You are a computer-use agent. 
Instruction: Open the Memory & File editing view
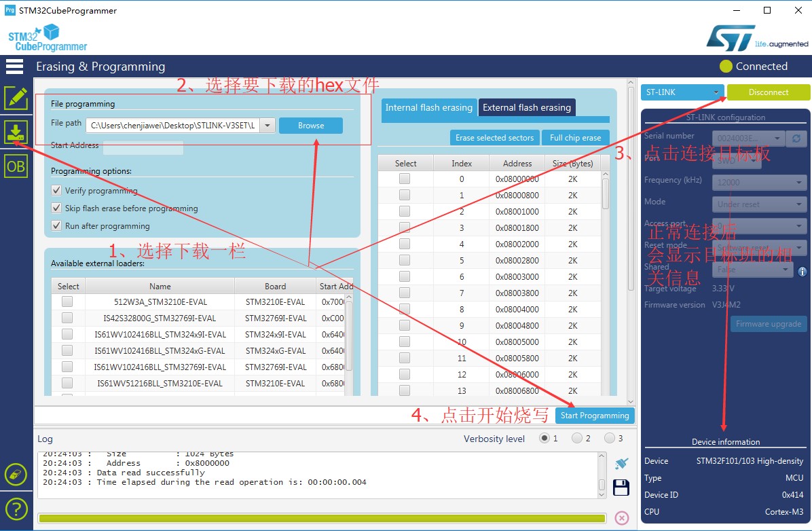pos(16,98)
